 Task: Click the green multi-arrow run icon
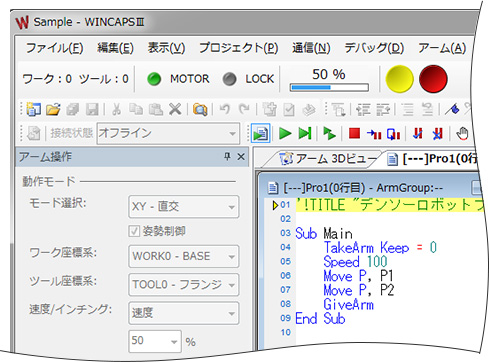(x=329, y=134)
